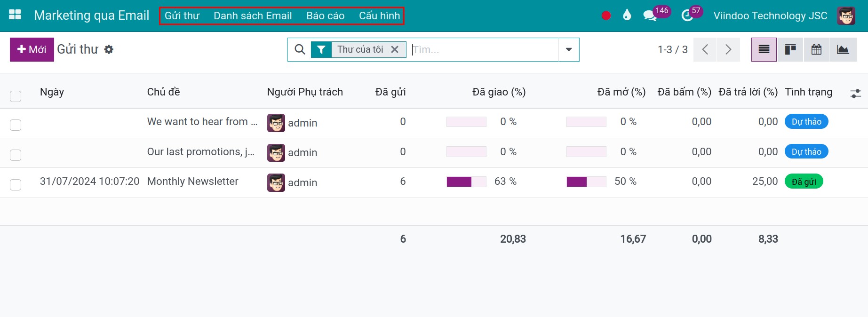Click the pager counter '1-3 / 3'

673,49
